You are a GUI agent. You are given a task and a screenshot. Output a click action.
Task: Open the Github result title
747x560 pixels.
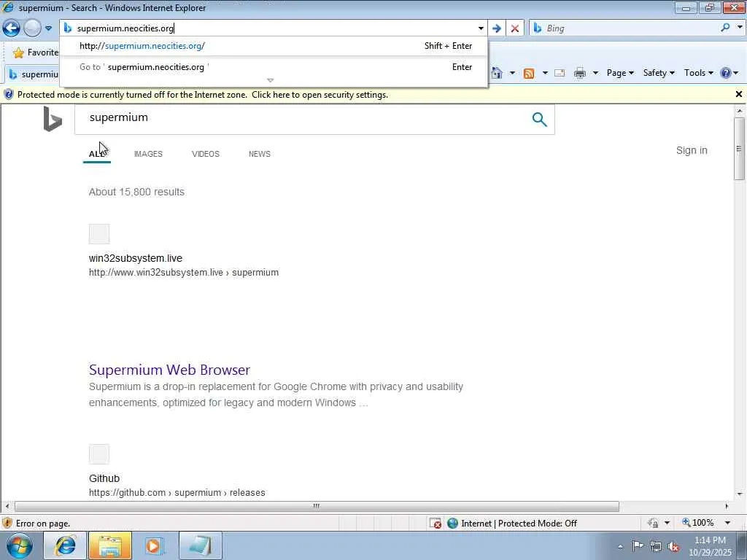click(x=104, y=478)
